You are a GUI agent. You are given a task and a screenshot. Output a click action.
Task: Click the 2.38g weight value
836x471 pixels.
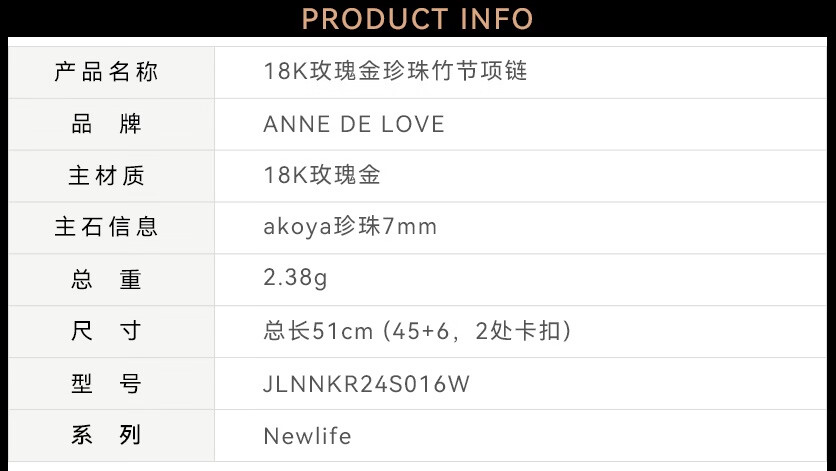click(x=295, y=279)
